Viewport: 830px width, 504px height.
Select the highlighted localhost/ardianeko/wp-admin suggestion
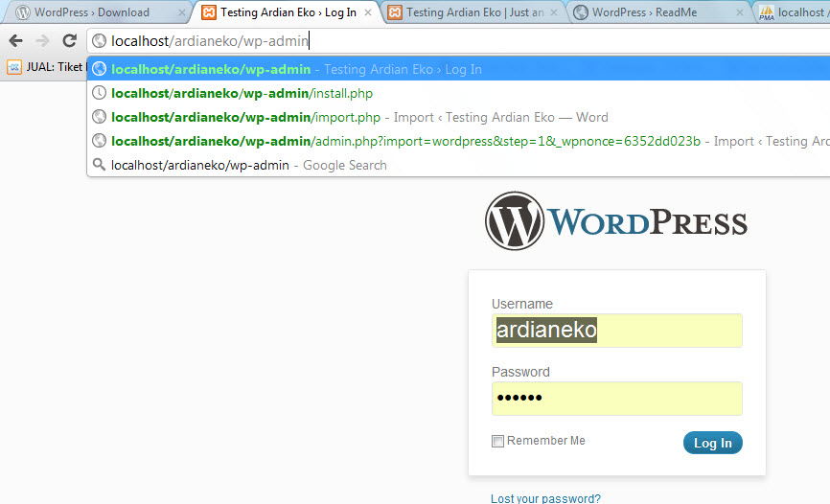coord(459,69)
